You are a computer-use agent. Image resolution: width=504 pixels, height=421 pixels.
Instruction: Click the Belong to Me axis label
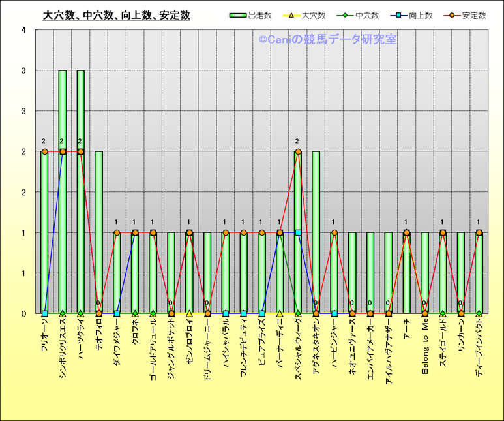click(x=424, y=347)
